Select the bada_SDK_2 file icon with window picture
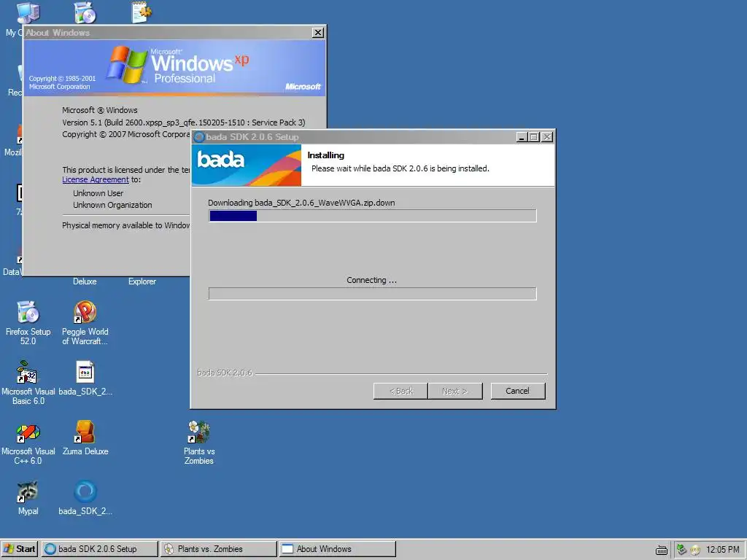Viewport: 747px width, 560px height. (x=85, y=379)
